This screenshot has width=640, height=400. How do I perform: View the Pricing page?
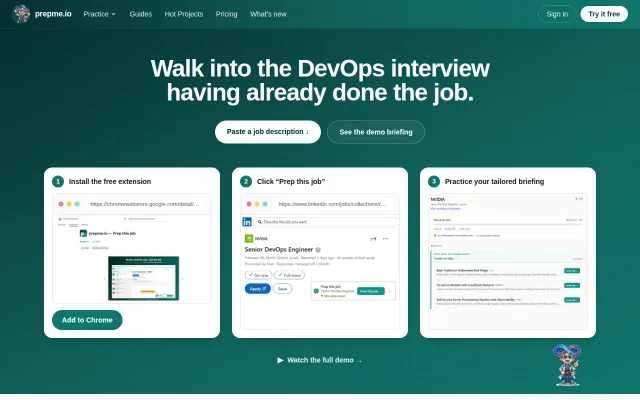[x=227, y=14]
